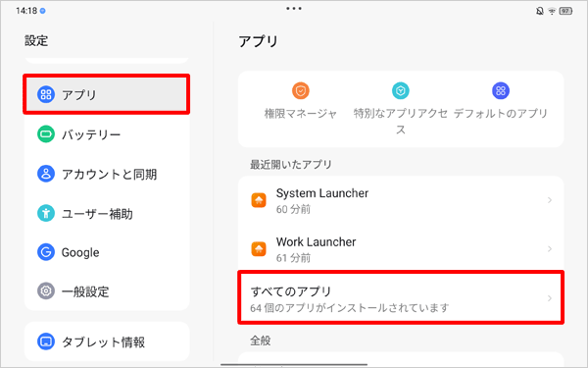
Task: Tap the battery level indicator
Action: (565, 11)
